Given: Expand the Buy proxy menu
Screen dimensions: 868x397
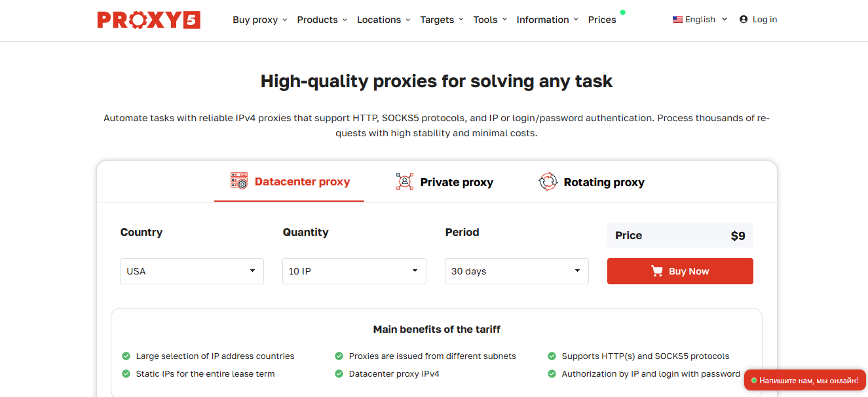Looking at the screenshot, I should 260,20.
